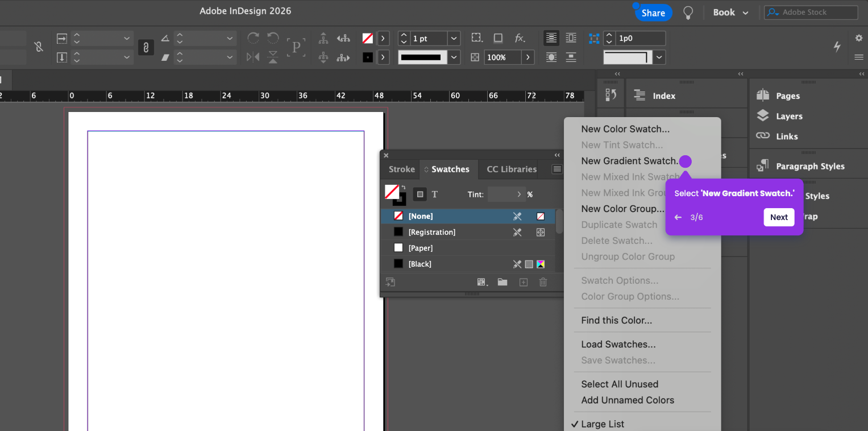The width and height of the screenshot is (868, 431).
Task: Click the drop shadow square icon
Action: pos(498,38)
